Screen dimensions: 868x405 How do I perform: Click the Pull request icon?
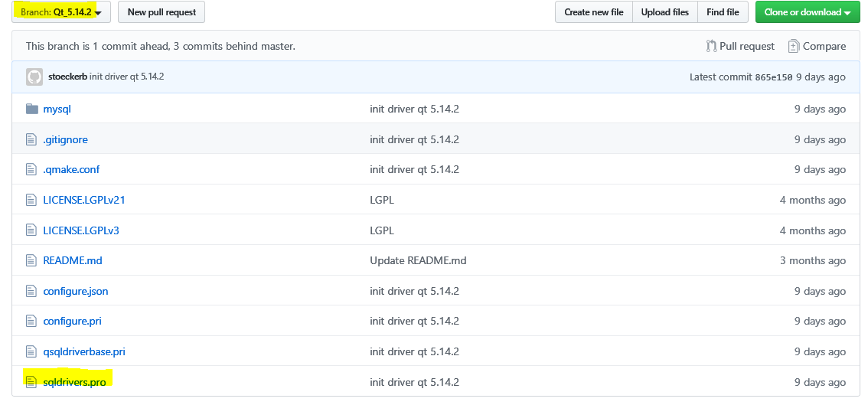click(711, 46)
